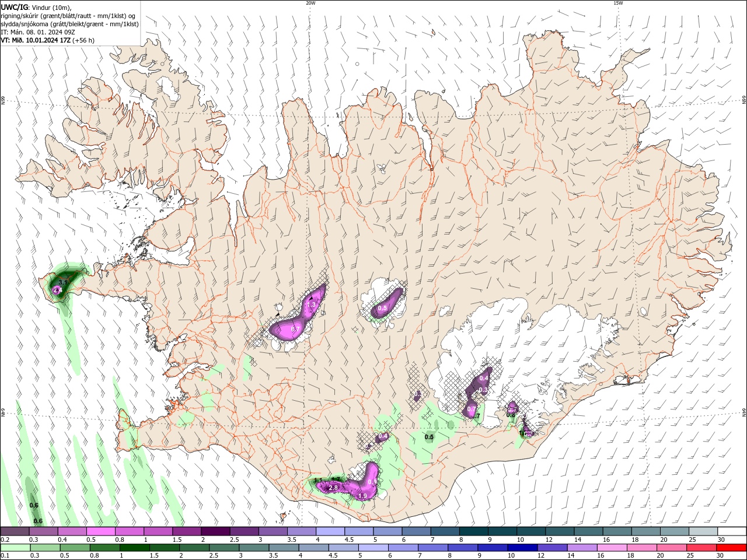Click the '1.1' value on the south coast

[x=319, y=480]
